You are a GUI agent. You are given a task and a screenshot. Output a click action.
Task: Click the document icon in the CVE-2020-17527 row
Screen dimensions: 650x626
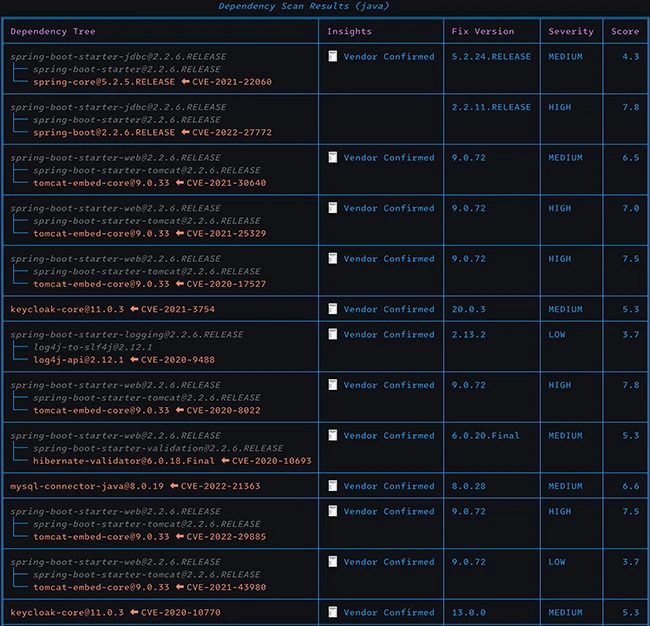332,258
